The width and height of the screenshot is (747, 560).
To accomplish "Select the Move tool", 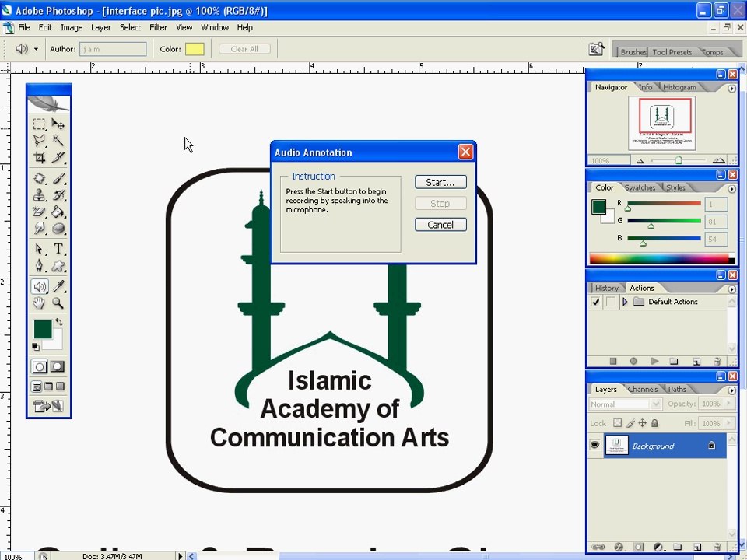I will pos(58,124).
